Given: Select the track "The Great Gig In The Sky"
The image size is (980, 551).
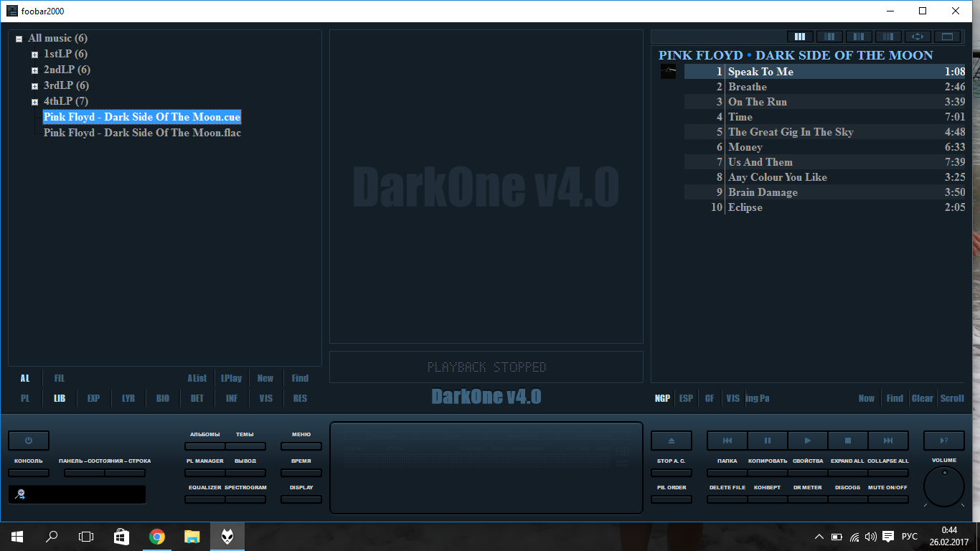Looking at the screenshot, I should (825, 132).
